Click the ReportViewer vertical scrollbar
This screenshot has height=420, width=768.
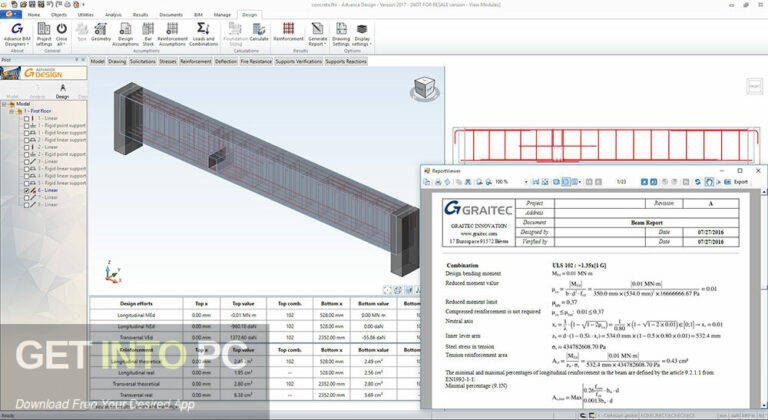[764, 299]
